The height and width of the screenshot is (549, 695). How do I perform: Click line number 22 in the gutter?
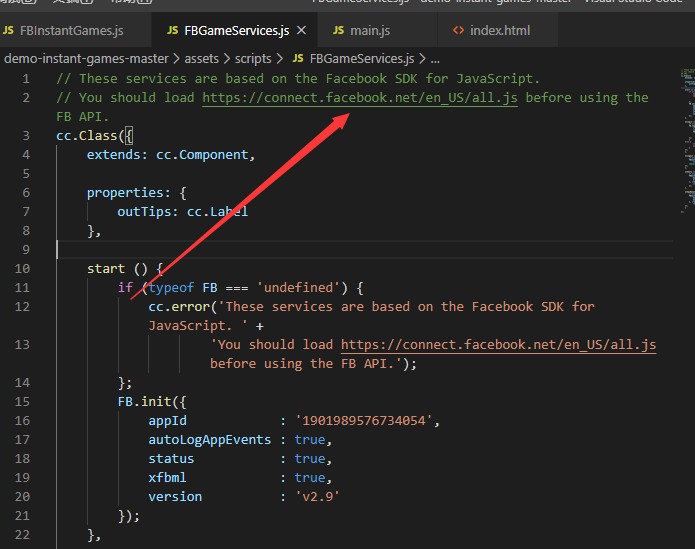tap(22, 534)
